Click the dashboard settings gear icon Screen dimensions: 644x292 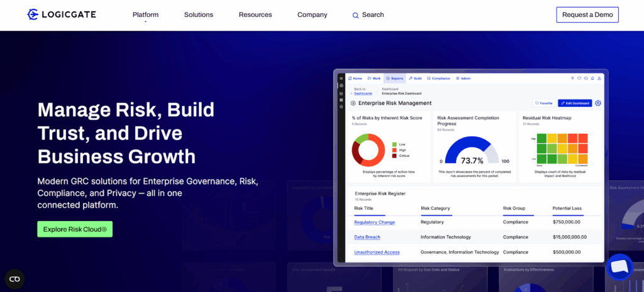coord(598,103)
